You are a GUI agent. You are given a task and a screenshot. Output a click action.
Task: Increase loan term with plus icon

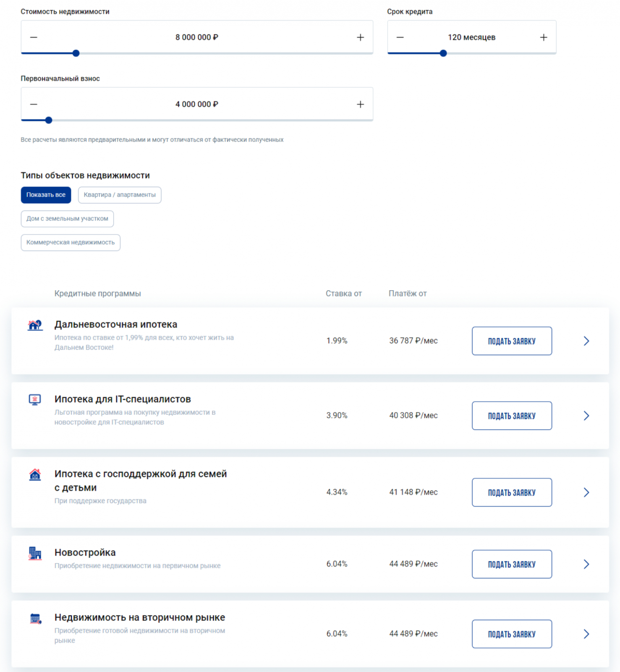pos(543,37)
